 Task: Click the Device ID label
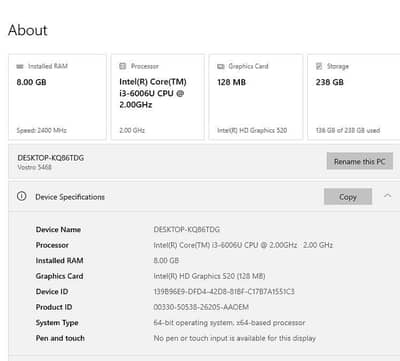pyautogui.click(x=52, y=292)
